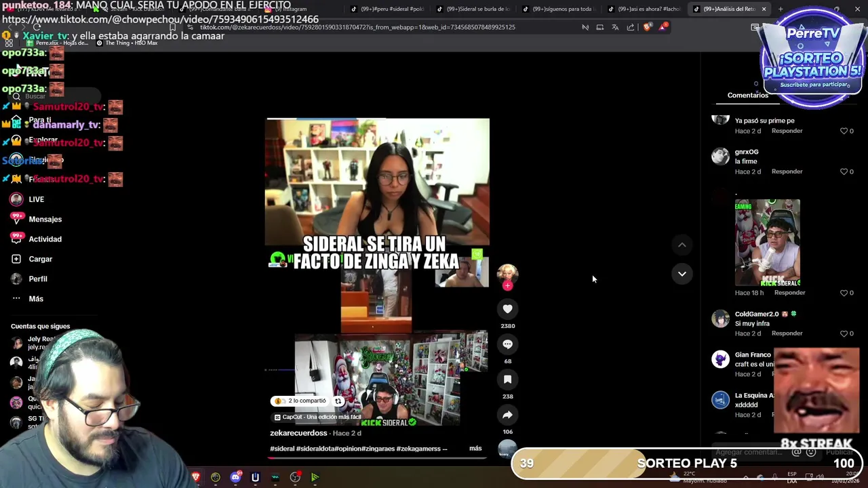Open the Perfil avatar icon
This screenshot has width=868, height=488.
[x=16, y=279]
